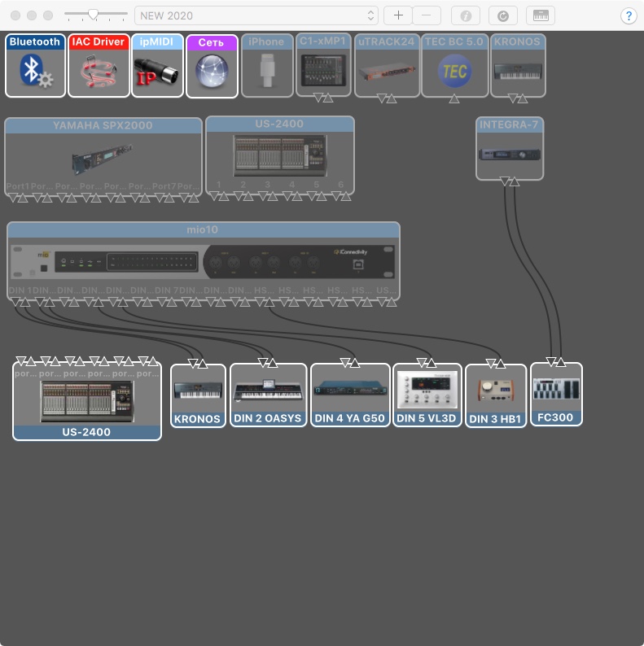Select the FC300 foot controller
The width and height of the screenshot is (644, 646).
556,395
